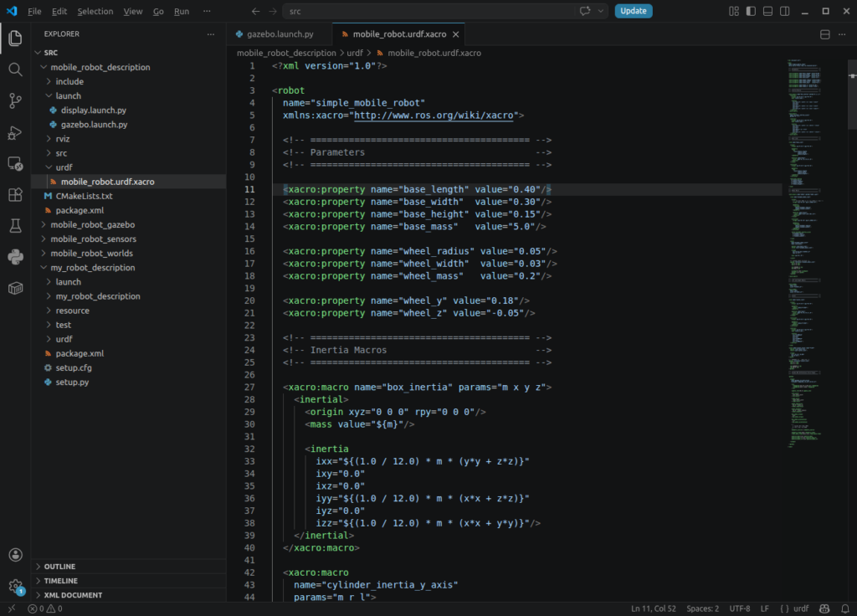Toggle the bottom panel
The height and width of the screenshot is (616, 857).
coord(767,11)
